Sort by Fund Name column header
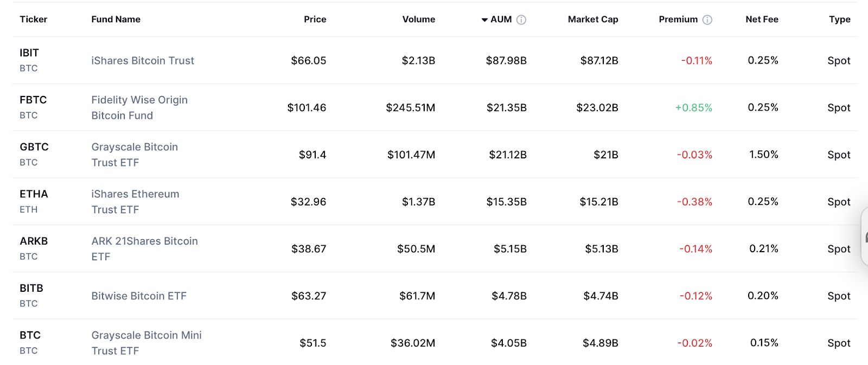 tap(116, 20)
